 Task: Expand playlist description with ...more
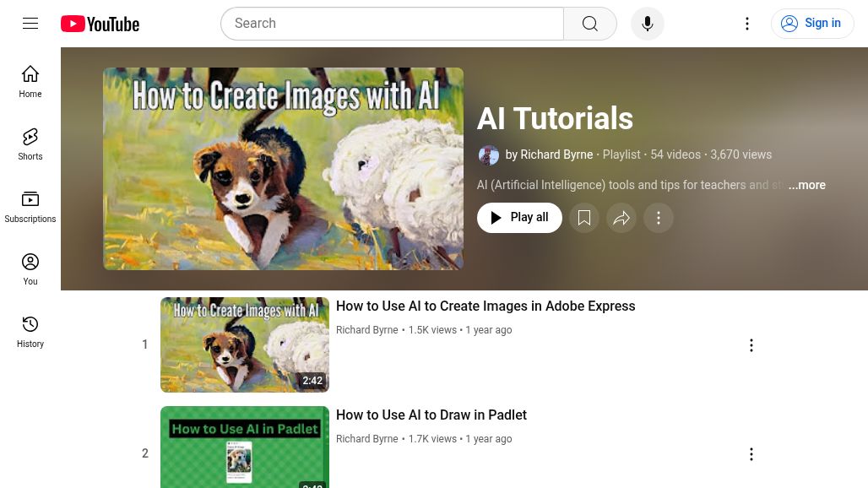click(x=807, y=186)
